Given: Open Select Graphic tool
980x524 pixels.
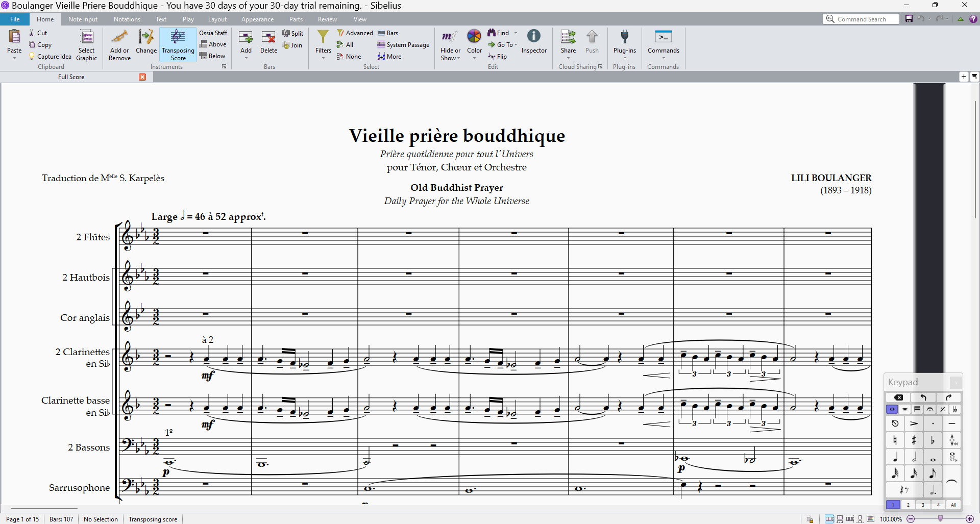Looking at the screenshot, I should pyautogui.click(x=87, y=45).
